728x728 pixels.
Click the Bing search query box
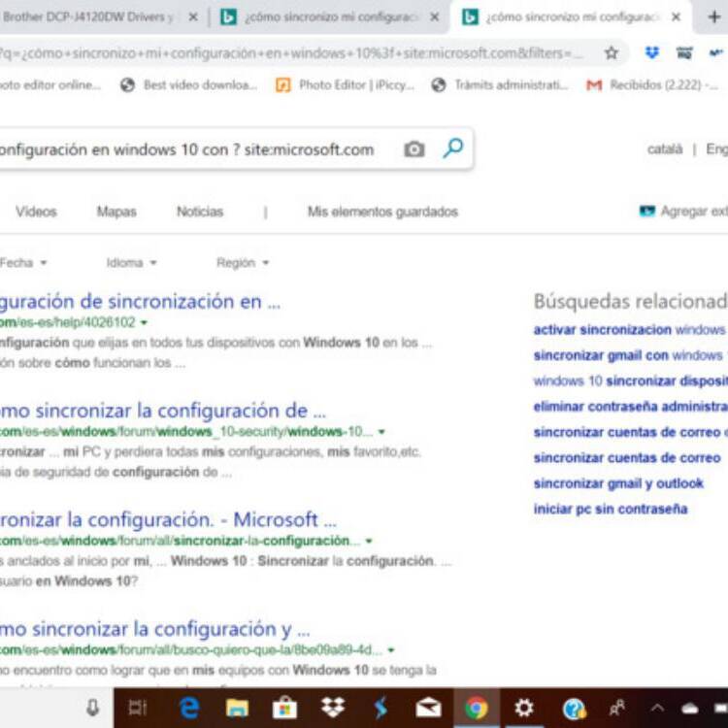pyautogui.click(x=186, y=149)
